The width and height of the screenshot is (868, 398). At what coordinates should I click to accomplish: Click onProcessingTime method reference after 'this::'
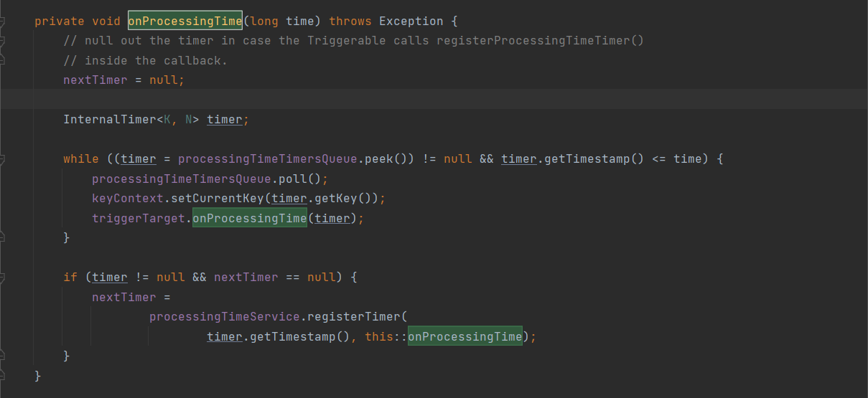(465, 336)
